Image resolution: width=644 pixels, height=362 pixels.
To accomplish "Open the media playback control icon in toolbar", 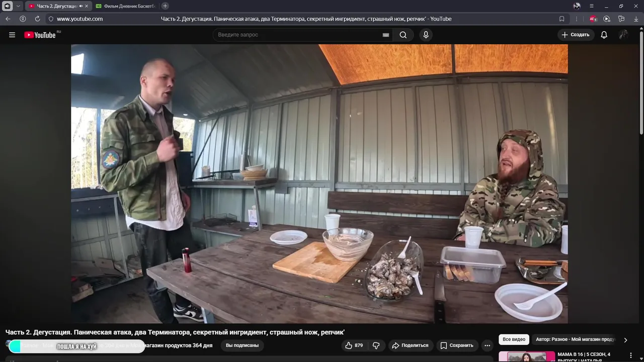I will 607,19.
